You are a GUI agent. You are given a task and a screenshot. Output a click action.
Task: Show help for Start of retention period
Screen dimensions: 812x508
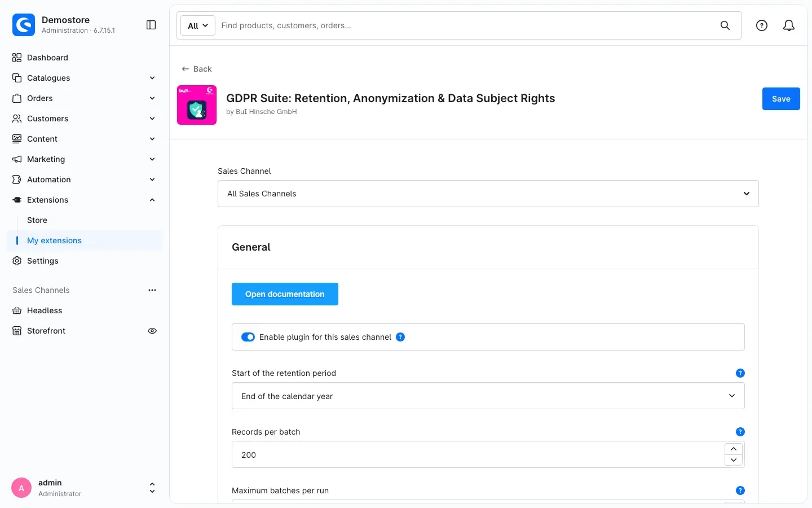[x=740, y=373]
